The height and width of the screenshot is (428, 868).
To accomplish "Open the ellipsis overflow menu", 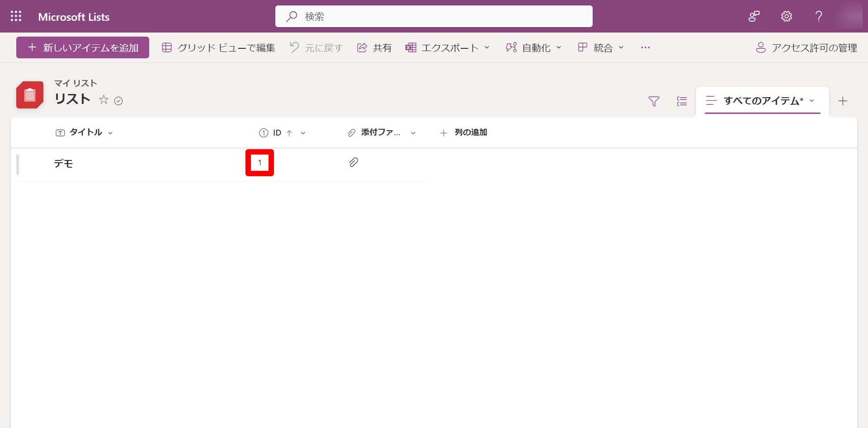I will 645,47.
